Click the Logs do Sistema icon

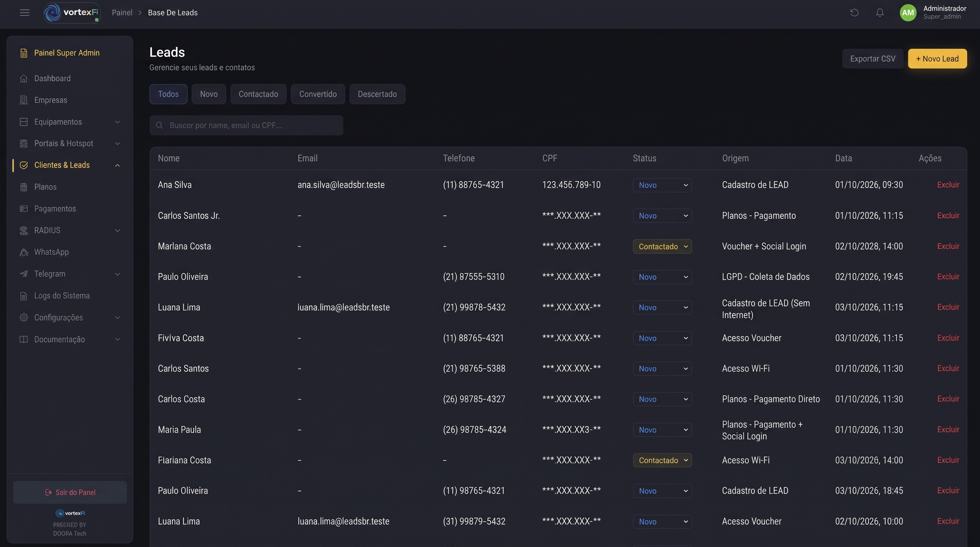pyautogui.click(x=24, y=296)
